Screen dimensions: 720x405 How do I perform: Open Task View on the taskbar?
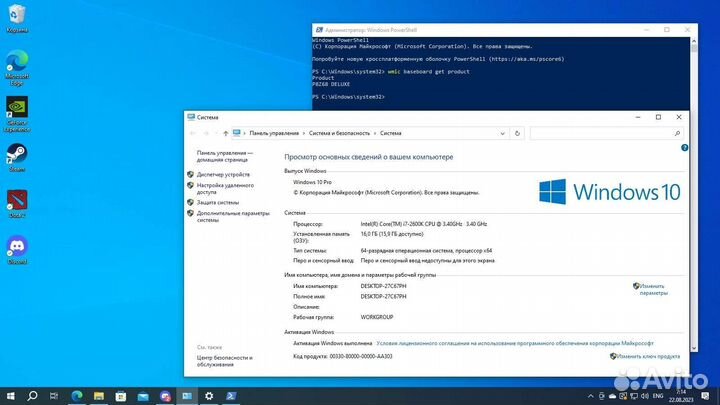coord(54,396)
